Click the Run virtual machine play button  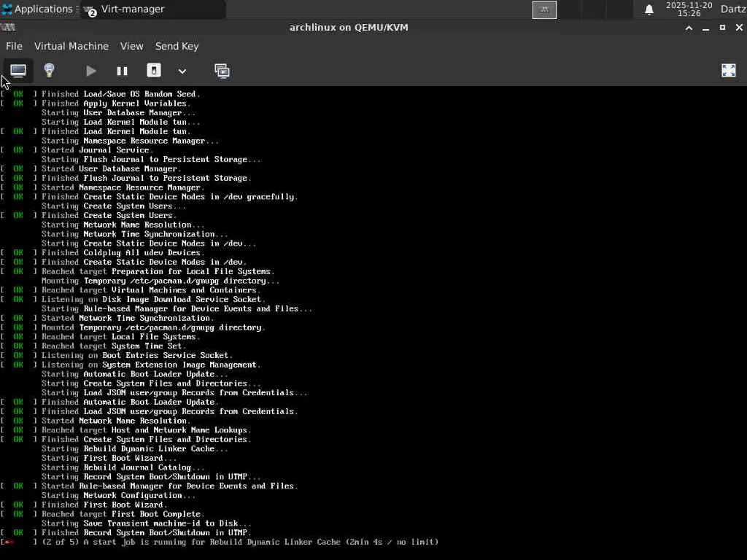coord(90,71)
